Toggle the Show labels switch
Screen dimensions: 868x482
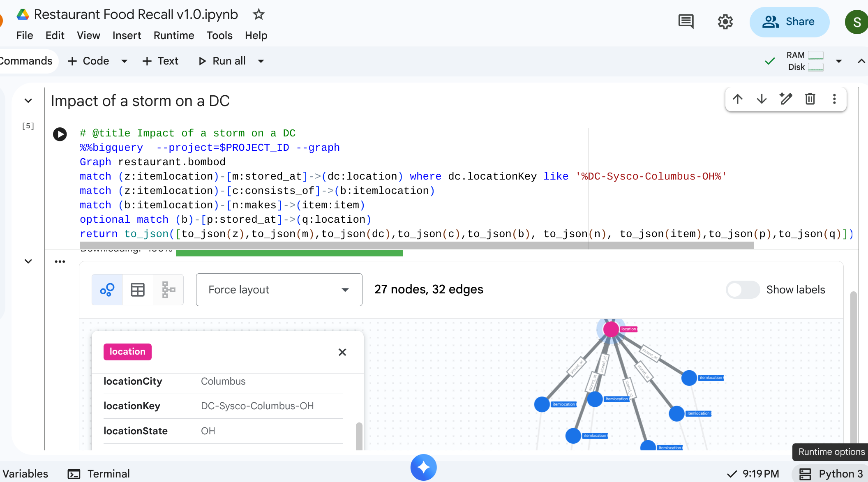pyautogui.click(x=742, y=290)
